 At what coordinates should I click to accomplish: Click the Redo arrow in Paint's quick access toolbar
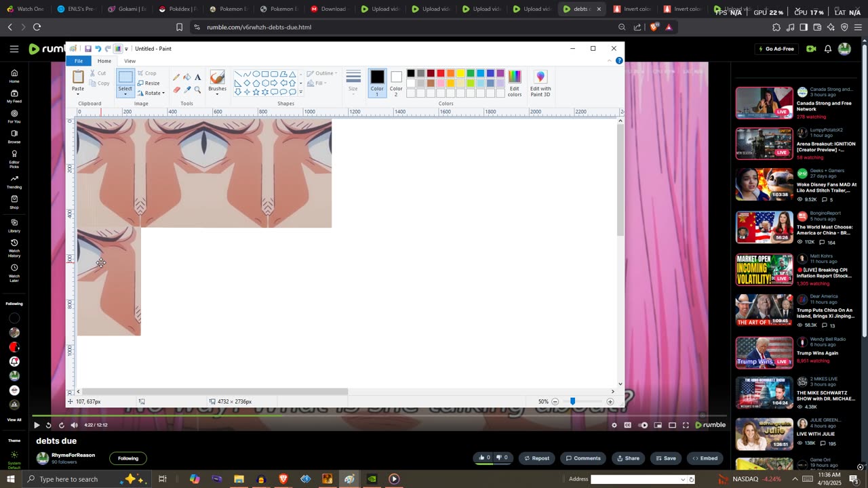(x=107, y=49)
